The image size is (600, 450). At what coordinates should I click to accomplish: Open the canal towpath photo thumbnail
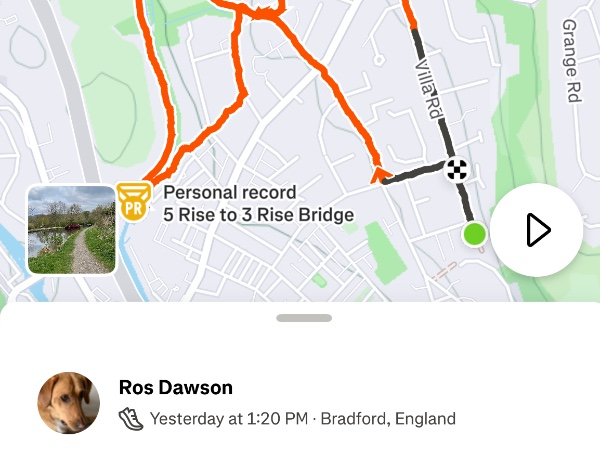[x=71, y=230]
